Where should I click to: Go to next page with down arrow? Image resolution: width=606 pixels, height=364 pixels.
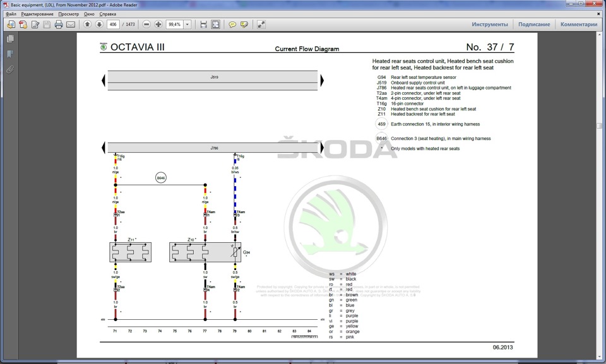(99, 25)
